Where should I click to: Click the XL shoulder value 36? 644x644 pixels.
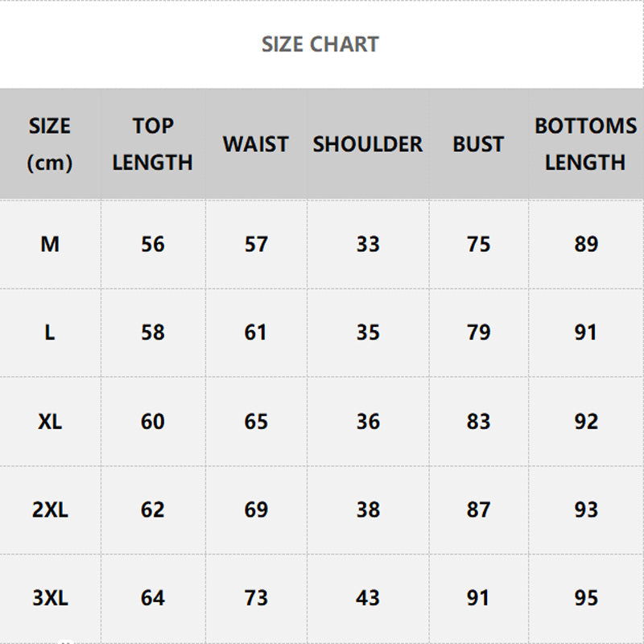click(x=368, y=421)
